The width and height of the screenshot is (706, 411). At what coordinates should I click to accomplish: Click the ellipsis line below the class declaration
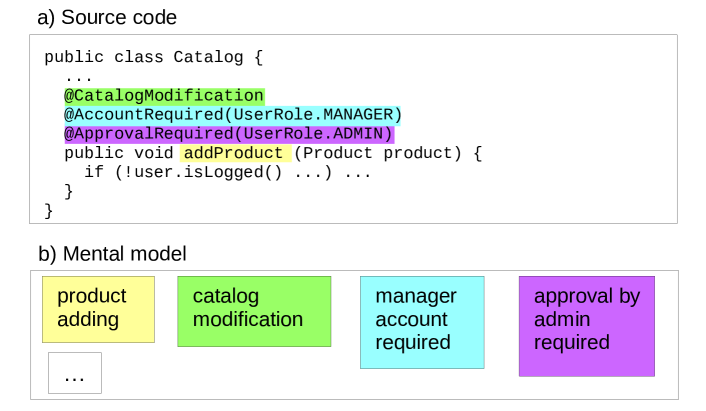point(78,76)
